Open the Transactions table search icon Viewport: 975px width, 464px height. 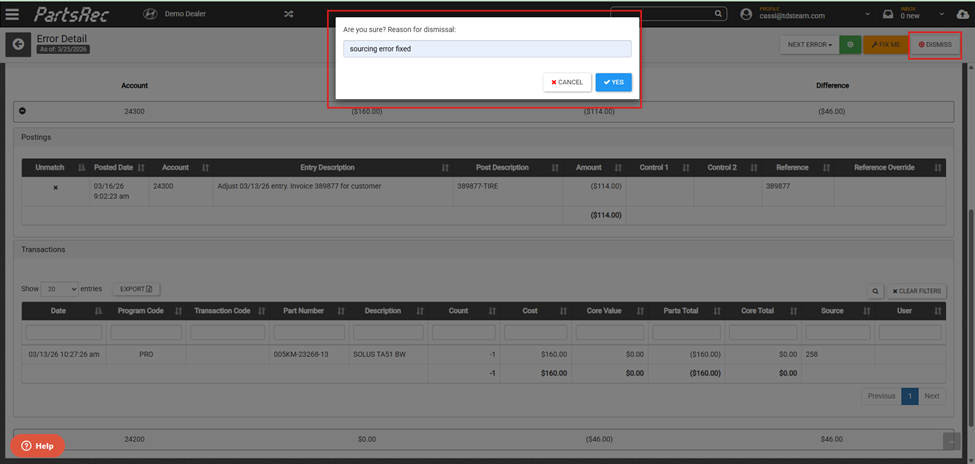click(x=875, y=290)
